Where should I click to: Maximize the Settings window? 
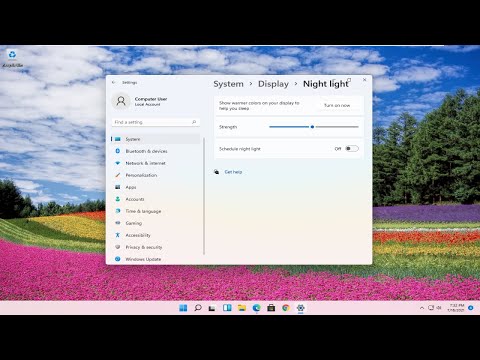349,80
